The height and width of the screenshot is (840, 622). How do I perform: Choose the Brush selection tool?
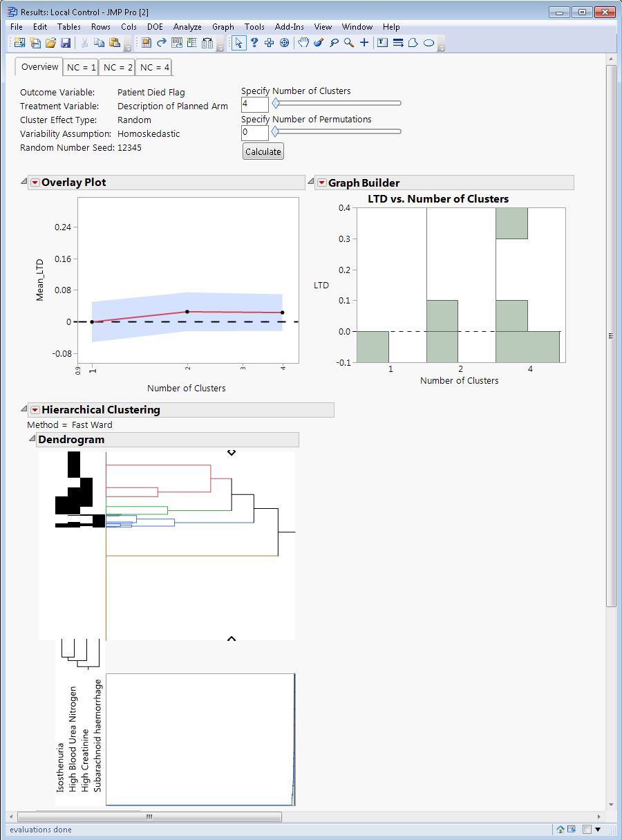click(318, 43)
